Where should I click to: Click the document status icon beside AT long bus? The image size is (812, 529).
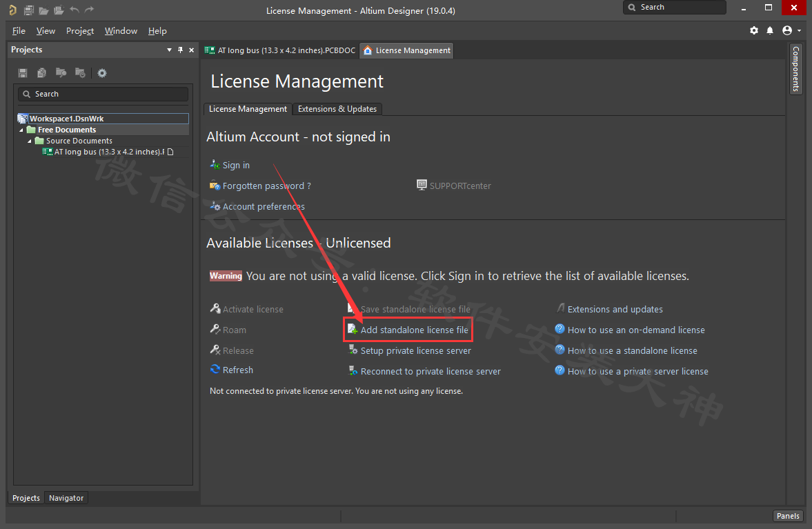[170, 152]
